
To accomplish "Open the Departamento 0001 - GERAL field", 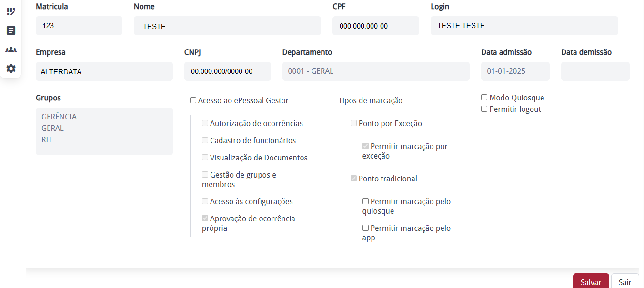I will pos(375,71).
